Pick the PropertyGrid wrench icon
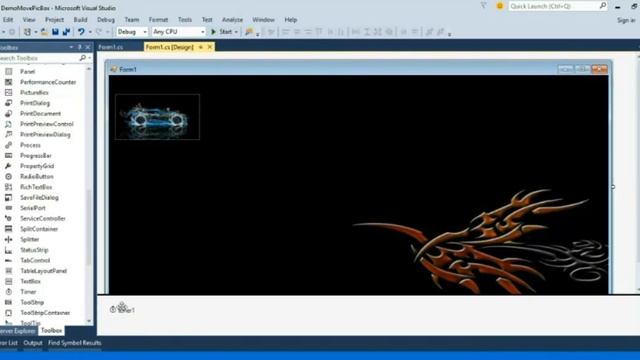Screen dimensions: 640x360 [9, 166]
